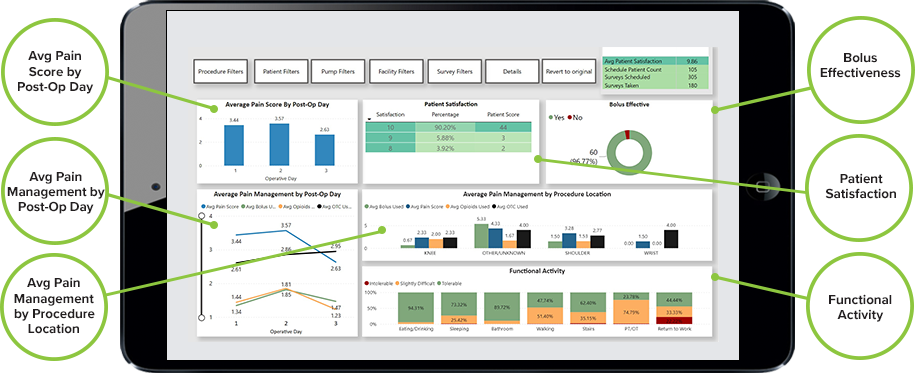
Task: Click the 90.20% percentage cell
Action: pos(444,127)
